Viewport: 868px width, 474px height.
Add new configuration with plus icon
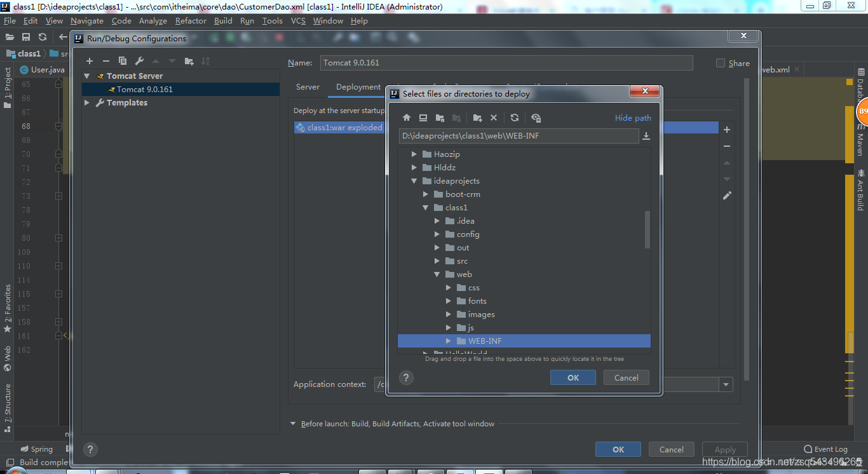[x=90, y=61]
